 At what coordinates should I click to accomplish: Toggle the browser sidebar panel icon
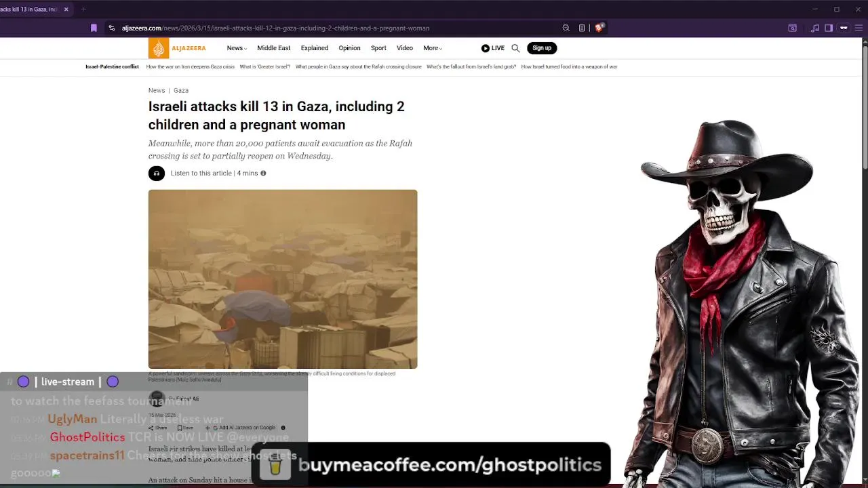point(829,28)
